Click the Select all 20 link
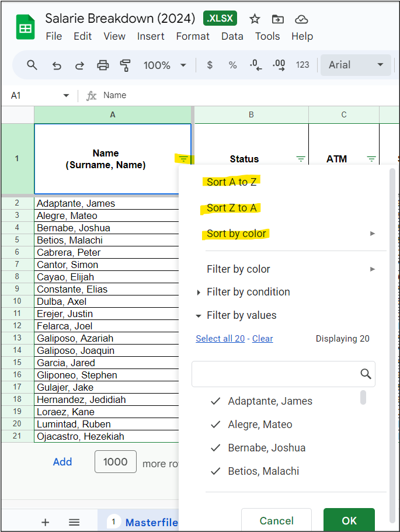400x532 pixels. [220, 339]
